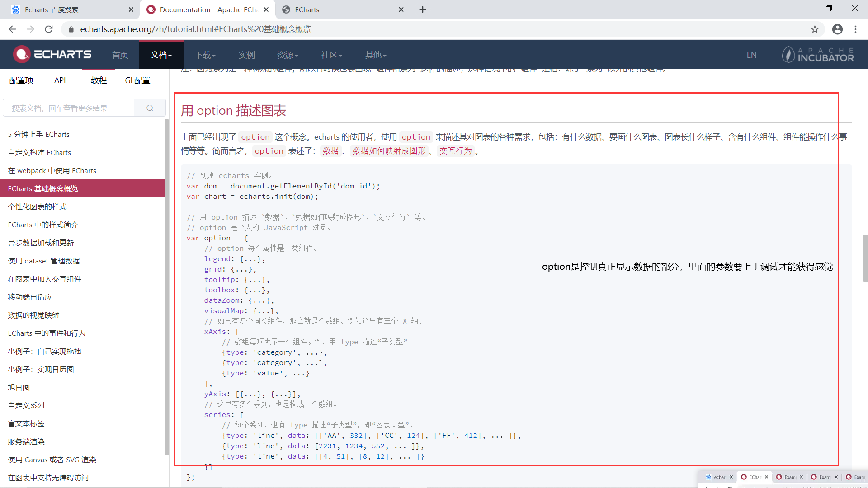Image resolution: width=868 pixels, height=488 pixels.
Task: Close the Echarts_百度搜索 tab
Action: pos(131,9)
